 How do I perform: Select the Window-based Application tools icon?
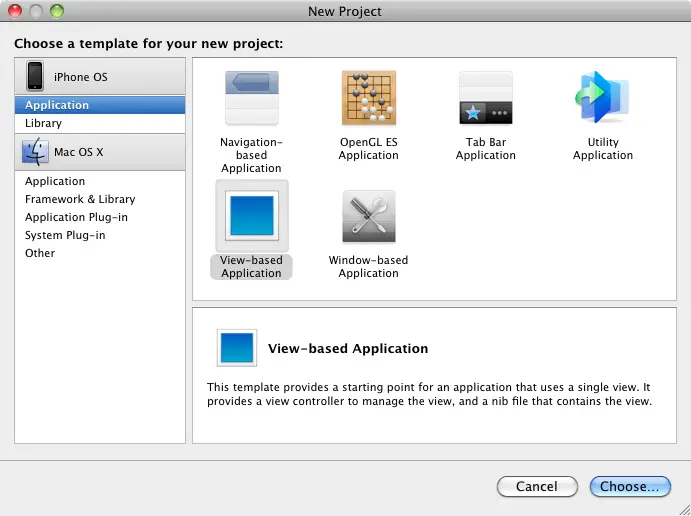coord(369,216)
